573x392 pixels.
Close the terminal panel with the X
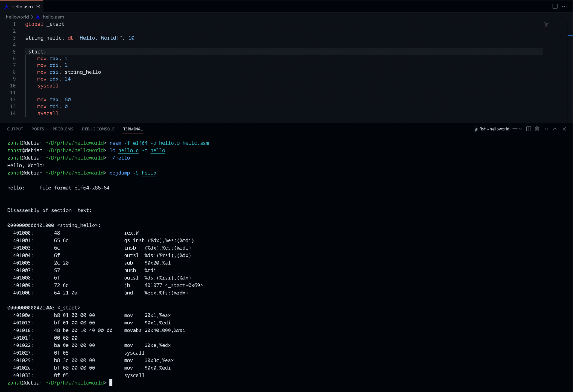(564, 129)
